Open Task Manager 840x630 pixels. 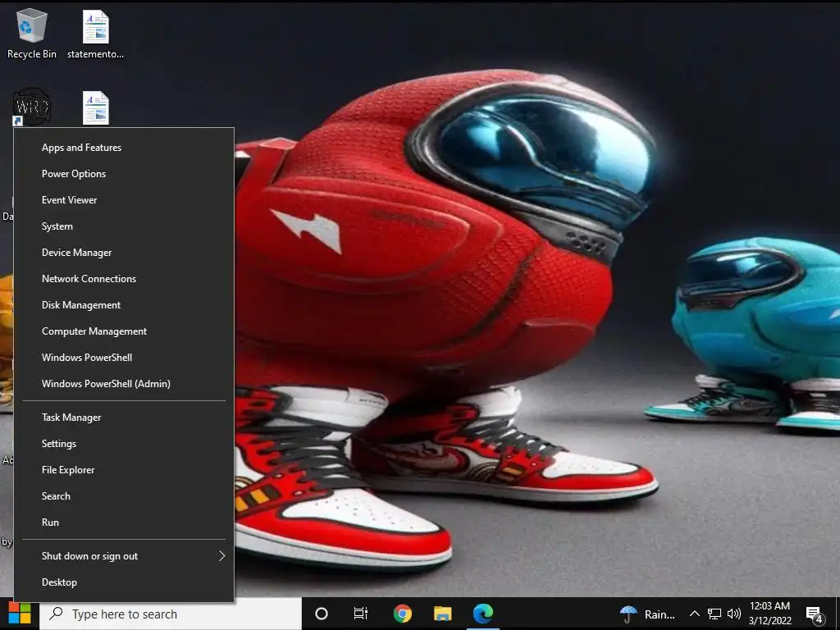(124, 418)
